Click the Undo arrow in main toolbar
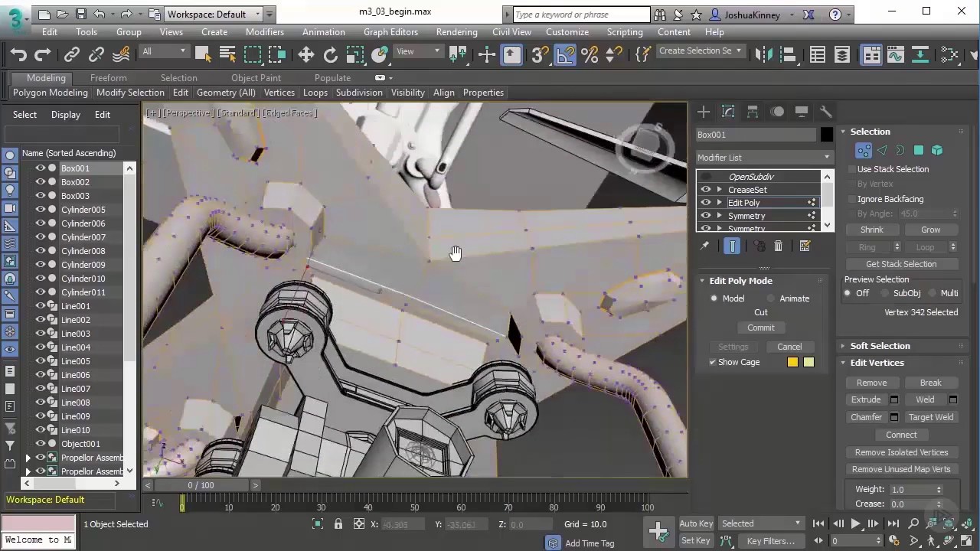The image size is (980, 551). 18,54
